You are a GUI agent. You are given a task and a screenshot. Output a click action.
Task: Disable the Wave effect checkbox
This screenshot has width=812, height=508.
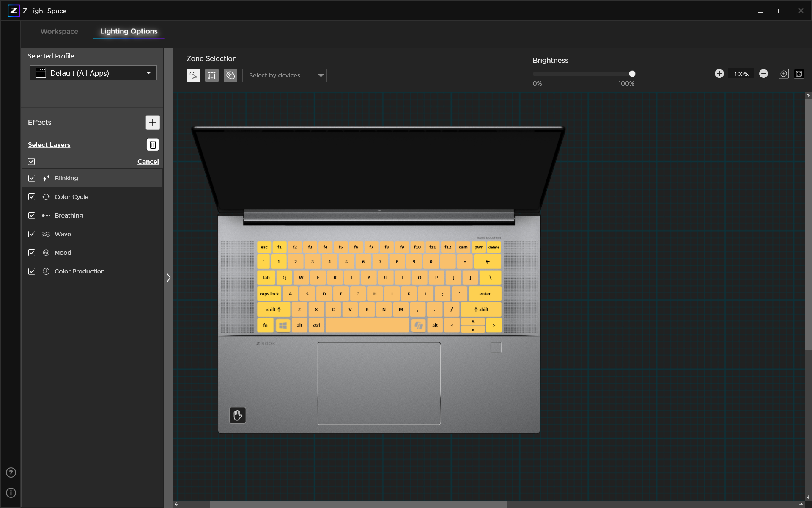pos(32,234)
